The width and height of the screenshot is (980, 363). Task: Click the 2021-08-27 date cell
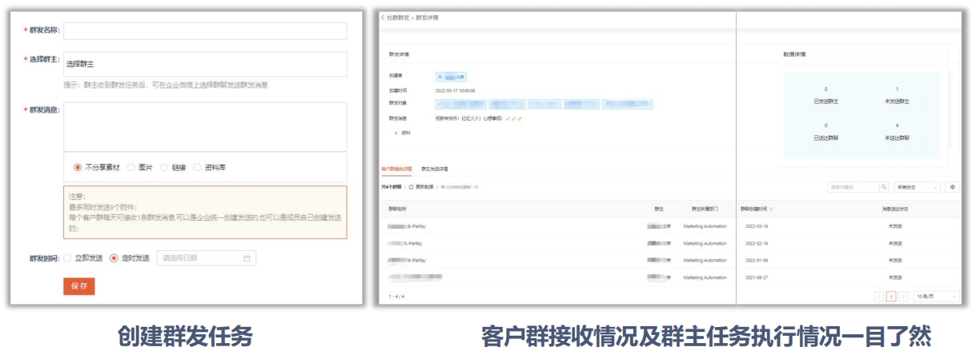point(757,277)
